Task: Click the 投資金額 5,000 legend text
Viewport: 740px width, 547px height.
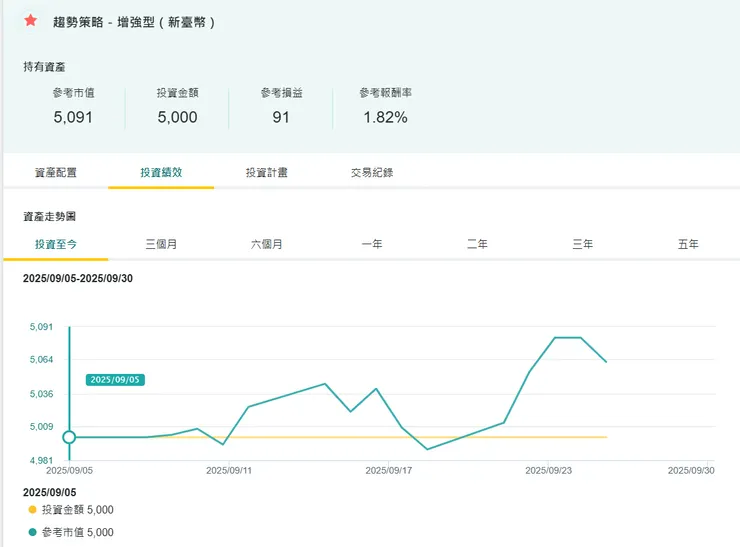Action: pos(78,510)
